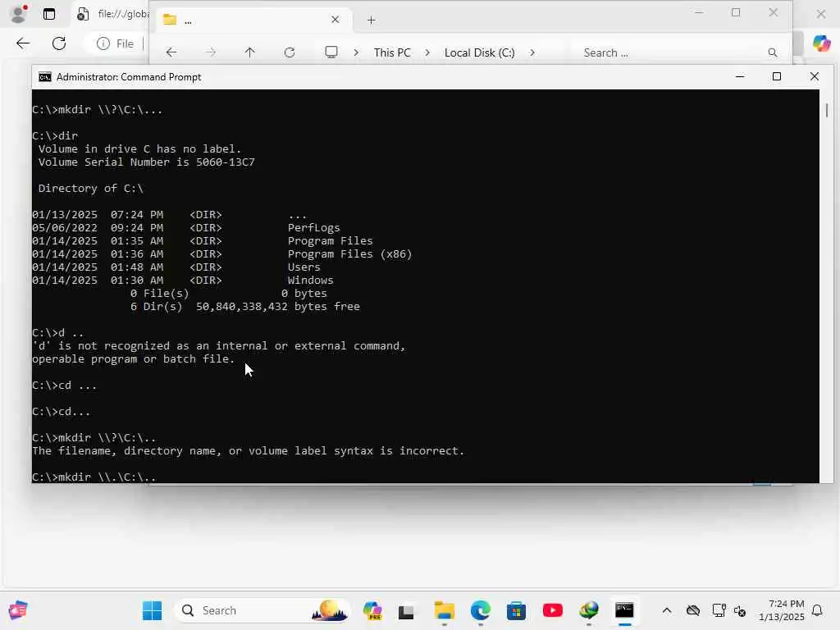The width and height of the screenshot is (840, 630).
Task: Click the network tray icon
Action: (719, 610)
